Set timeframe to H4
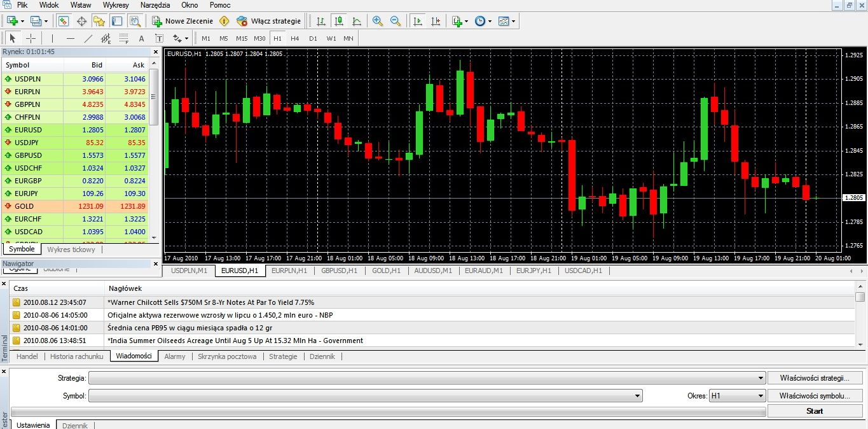 [295, 38]
